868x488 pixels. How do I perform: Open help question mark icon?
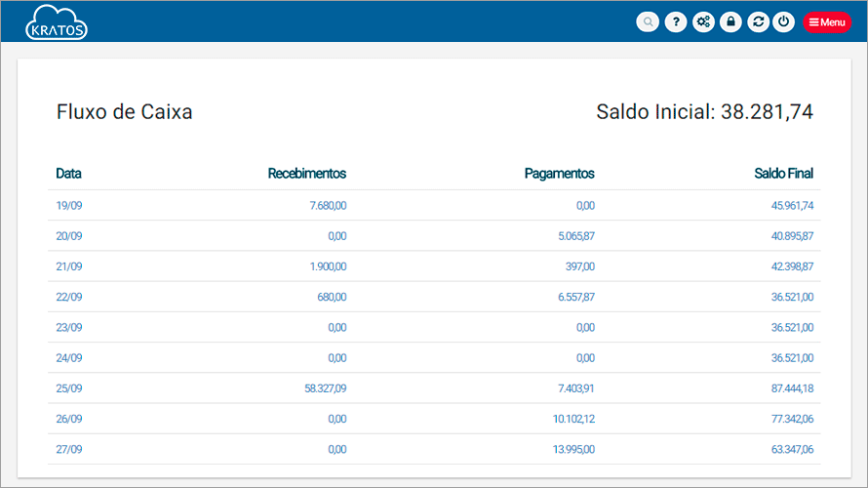(676, 22)
